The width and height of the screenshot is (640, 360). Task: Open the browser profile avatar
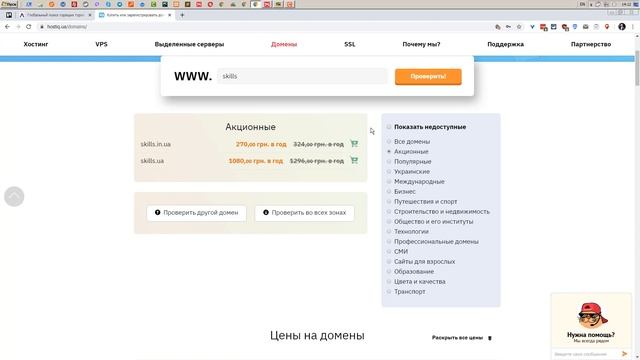point(622,27)
